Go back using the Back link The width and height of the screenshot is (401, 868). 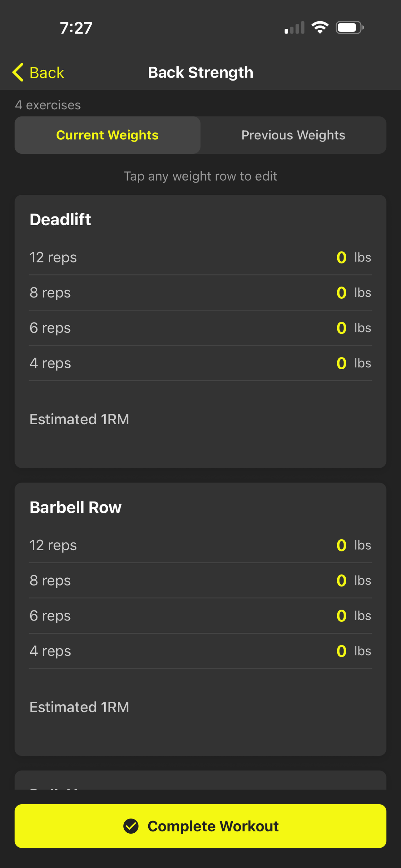point(38,72)
